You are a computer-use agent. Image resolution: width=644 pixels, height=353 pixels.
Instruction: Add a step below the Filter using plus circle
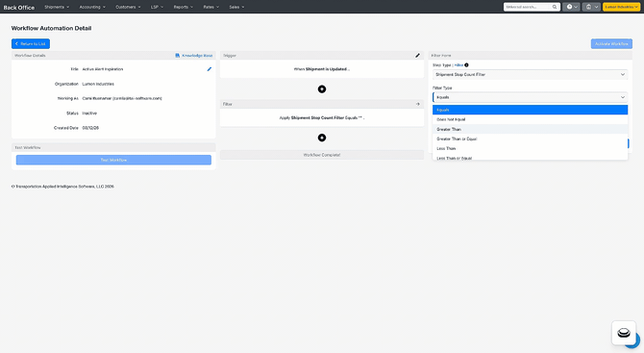pos(322,138)
